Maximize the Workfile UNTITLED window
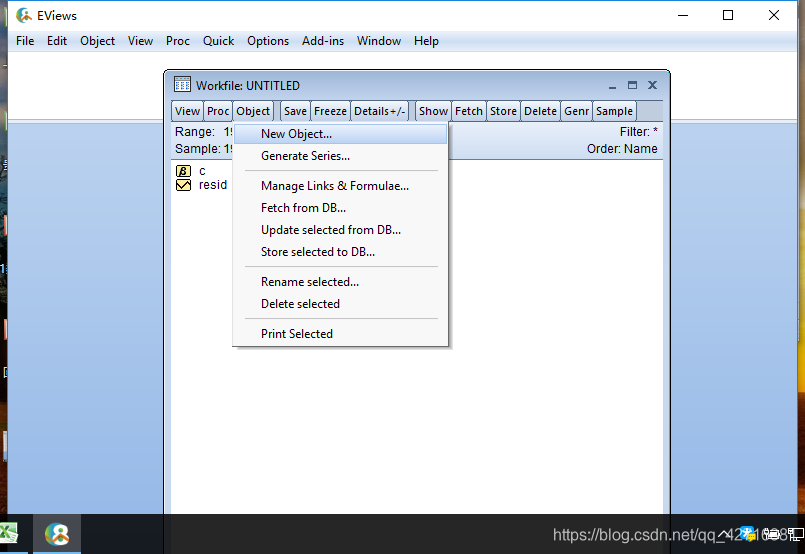805x554 pixels. [632, 85]
